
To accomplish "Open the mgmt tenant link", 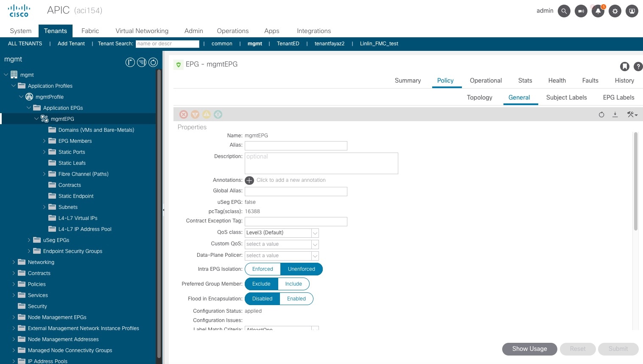I will [254, 44].
